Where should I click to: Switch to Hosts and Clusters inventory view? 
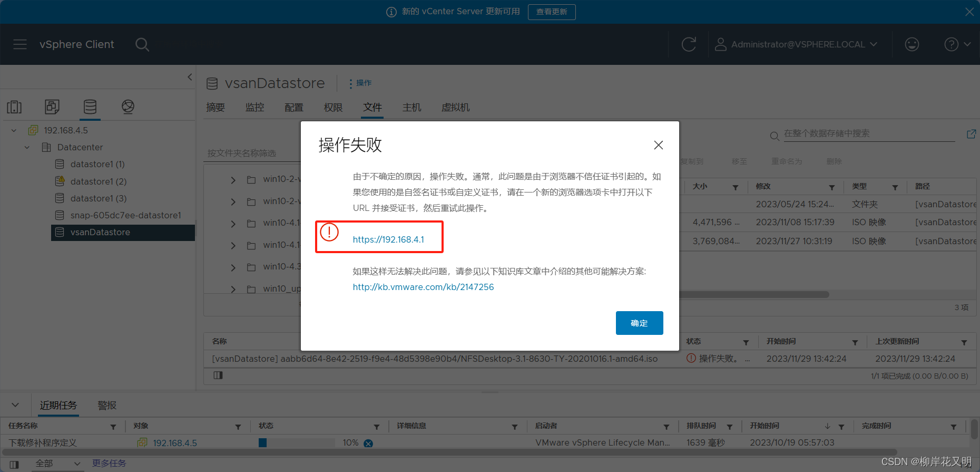14,107
